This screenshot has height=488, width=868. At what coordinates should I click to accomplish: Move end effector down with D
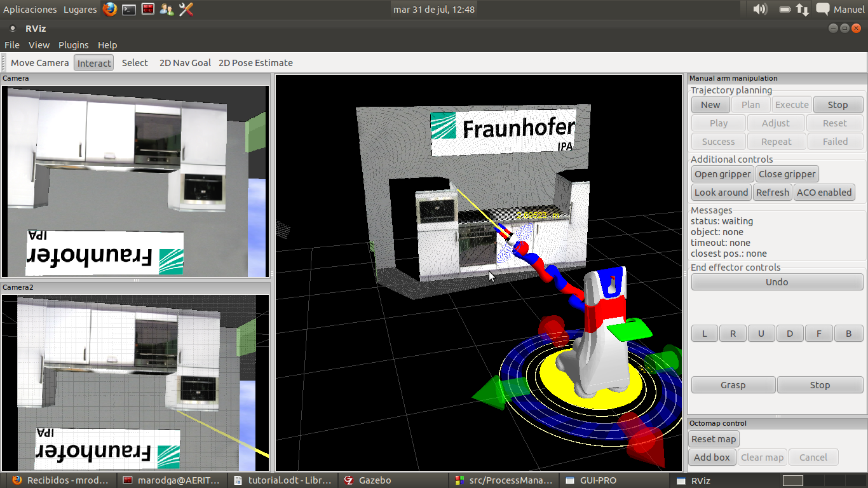tap(790, 334)
